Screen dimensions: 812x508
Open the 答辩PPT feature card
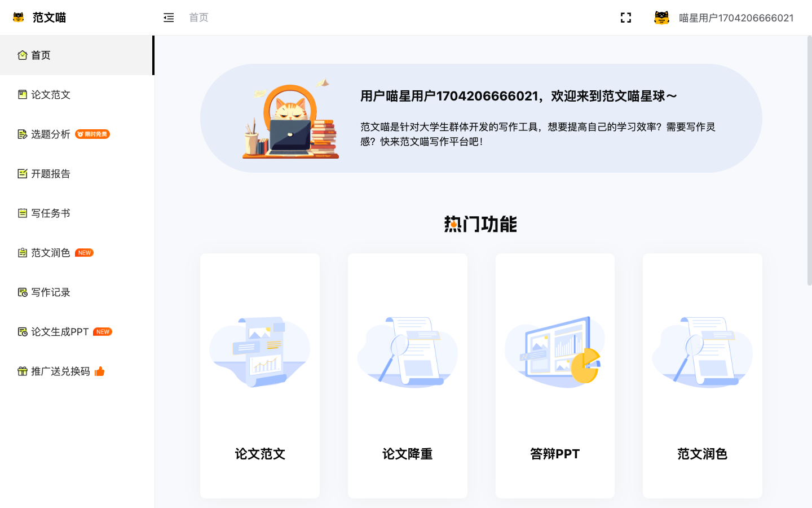pyautogui.click(x=555, y=375)
